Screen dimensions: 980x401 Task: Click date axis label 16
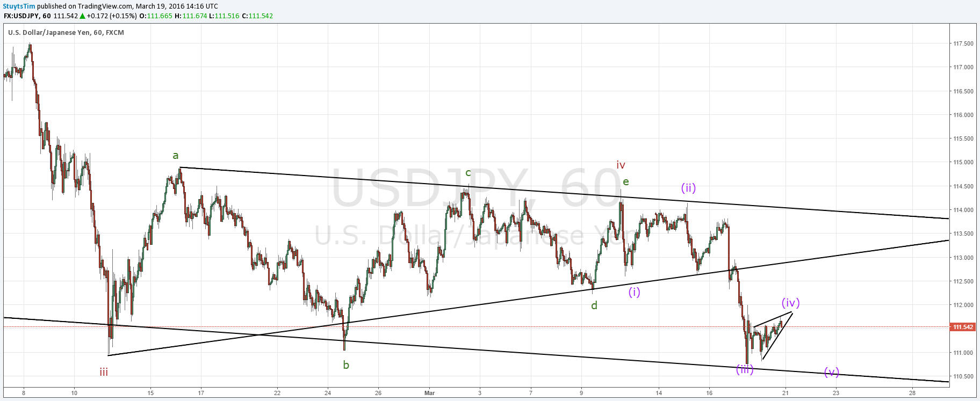click(x=709, y=393)
